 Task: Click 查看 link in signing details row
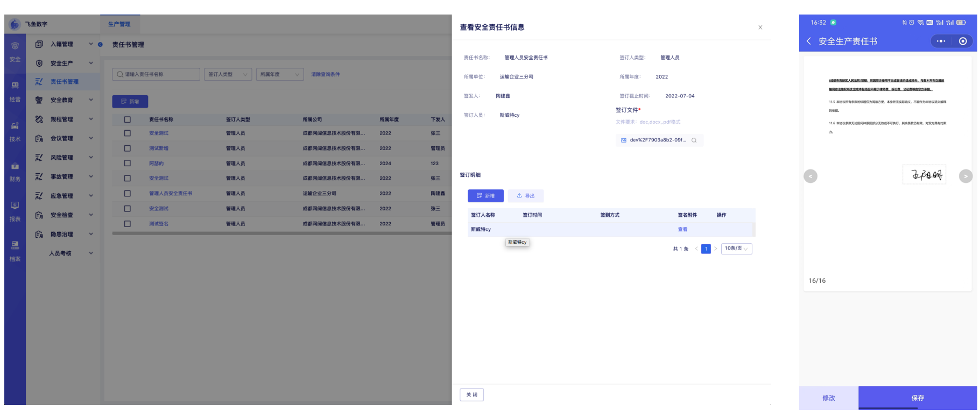tap(682, 230)
